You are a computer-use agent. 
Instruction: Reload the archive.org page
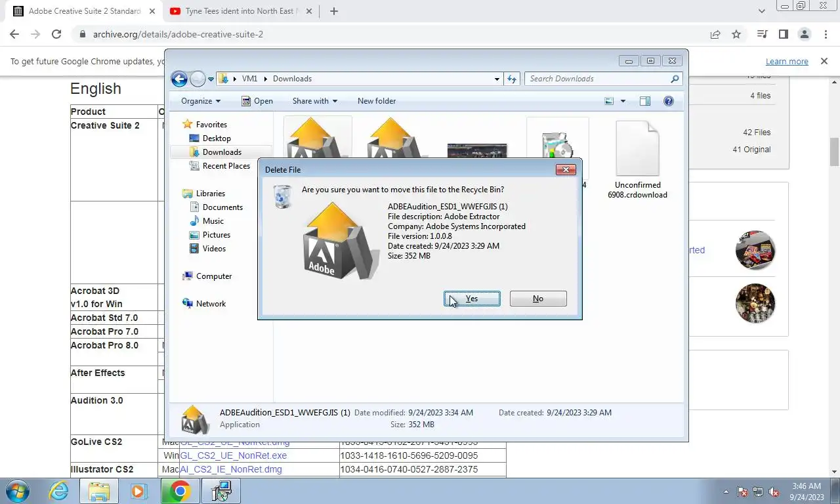coord(56,34)
